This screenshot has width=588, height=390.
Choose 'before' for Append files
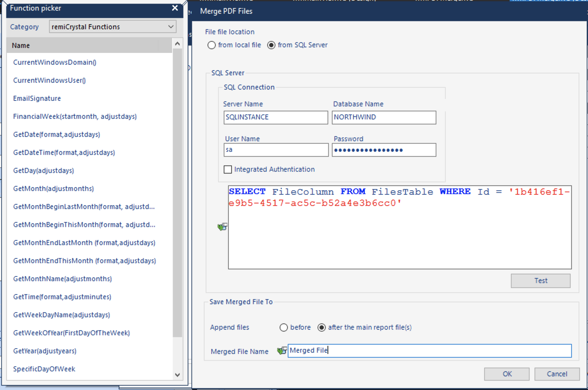284,327
